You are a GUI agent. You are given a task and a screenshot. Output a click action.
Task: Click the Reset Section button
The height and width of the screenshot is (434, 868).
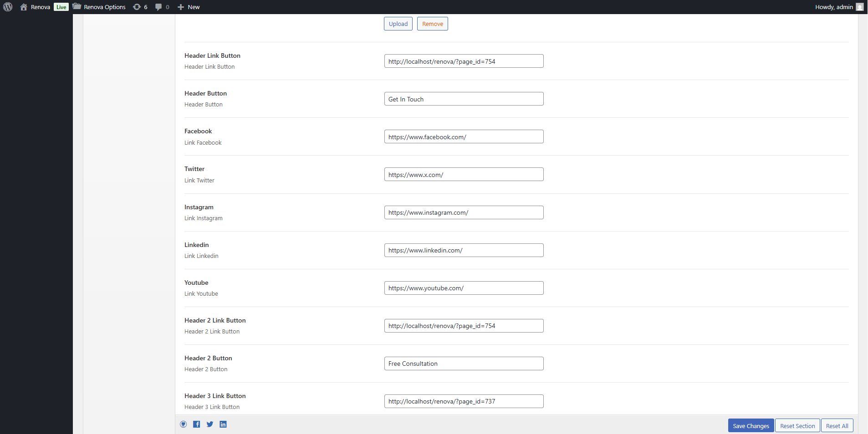click(x=797, y=426)
